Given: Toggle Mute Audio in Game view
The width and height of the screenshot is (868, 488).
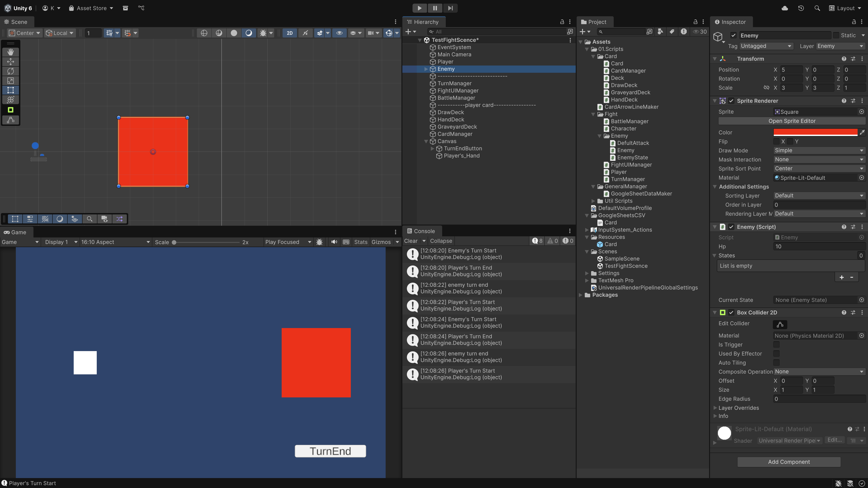Looking at the screenshot, I should [x=334, y=242].
